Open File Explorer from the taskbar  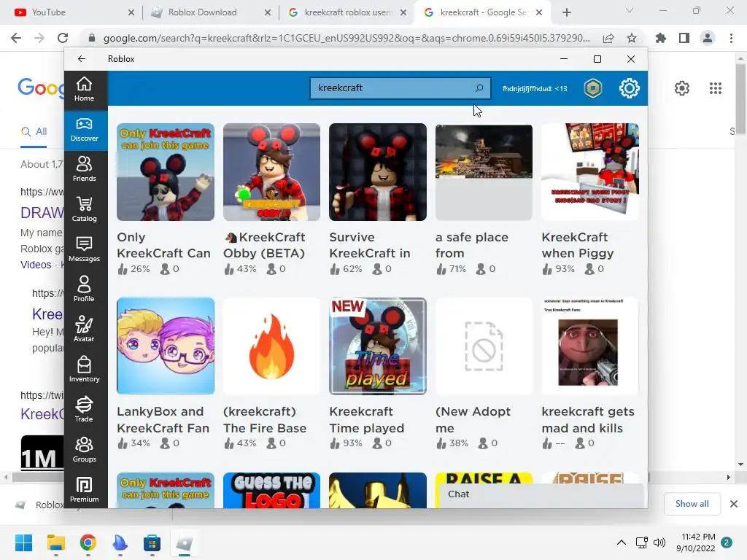(x=55, y=542)
